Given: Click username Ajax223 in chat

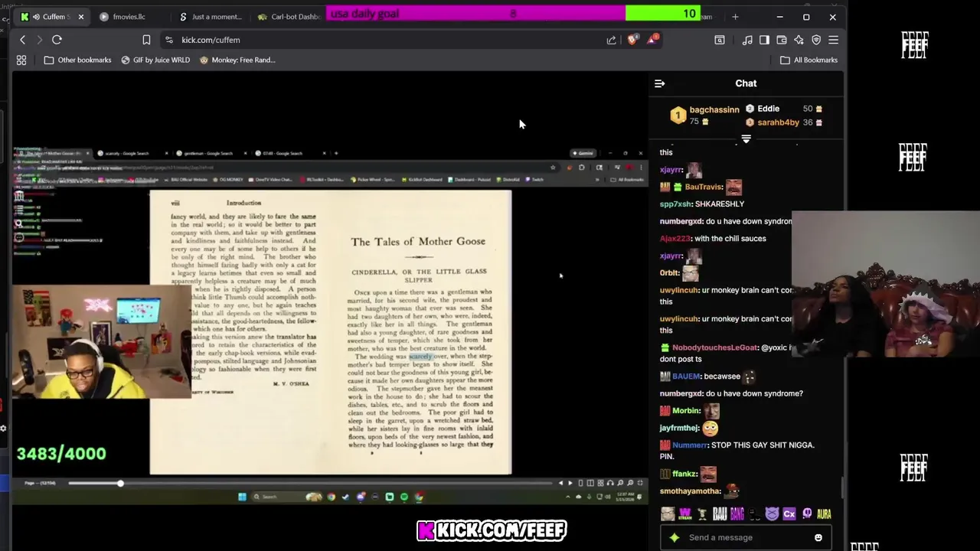Looking at the screenshot, I should coord(675,239).
